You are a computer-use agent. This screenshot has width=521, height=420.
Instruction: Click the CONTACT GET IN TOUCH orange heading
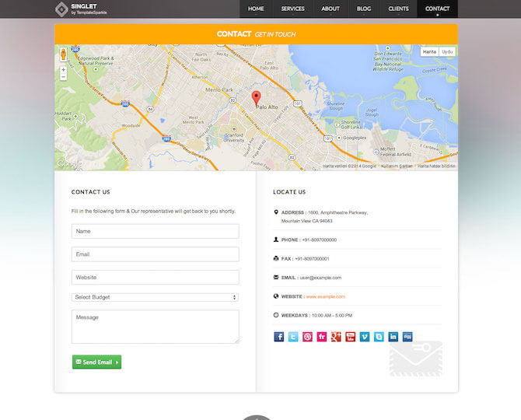click(x=256, y=34)
